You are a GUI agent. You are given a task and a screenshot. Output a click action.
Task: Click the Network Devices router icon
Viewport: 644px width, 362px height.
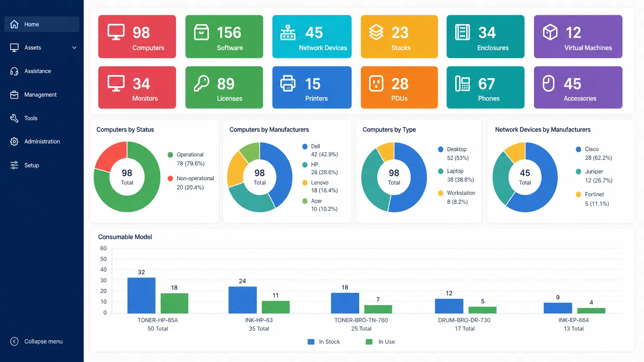[288, 32]
